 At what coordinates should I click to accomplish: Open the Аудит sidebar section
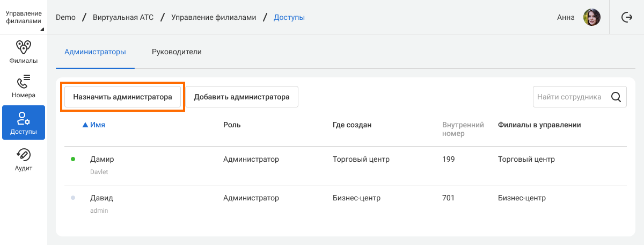point(23,160)
